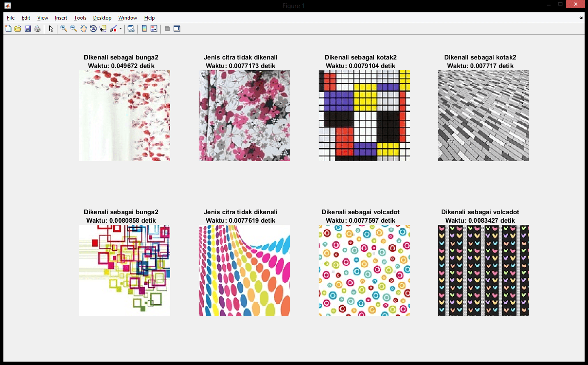Expand the brush color dropdown arrow
Viewport: 588px width, 365px height.
pyautogui.click(x=120, y=29)
